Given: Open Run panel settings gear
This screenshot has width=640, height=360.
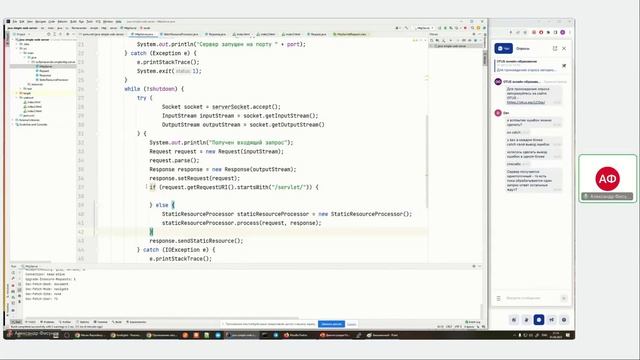Looking at the screenshot, I should (474, 266).
